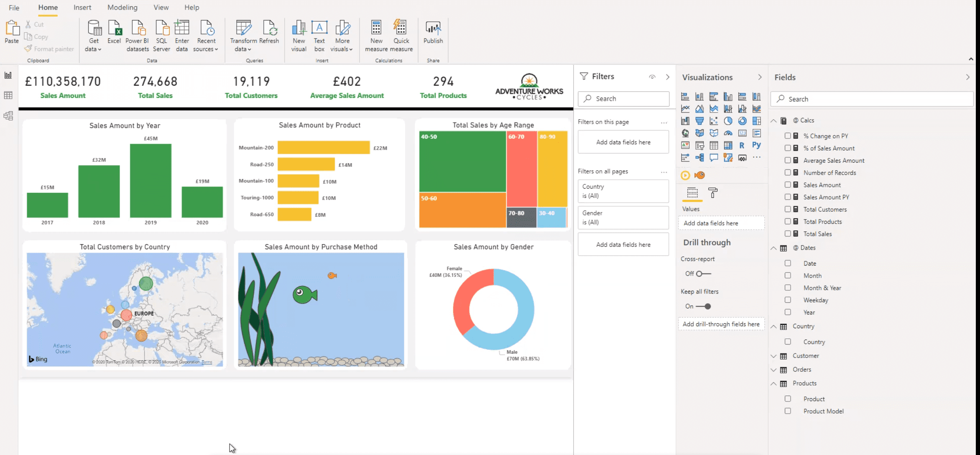Toggle Cross-report drill through switch

coord(704,274)
